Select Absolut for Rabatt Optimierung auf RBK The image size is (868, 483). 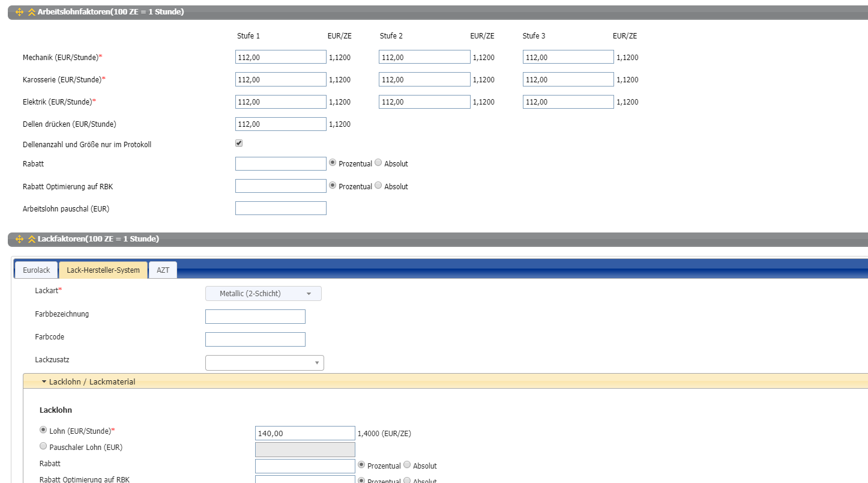(x=378, y=186)
